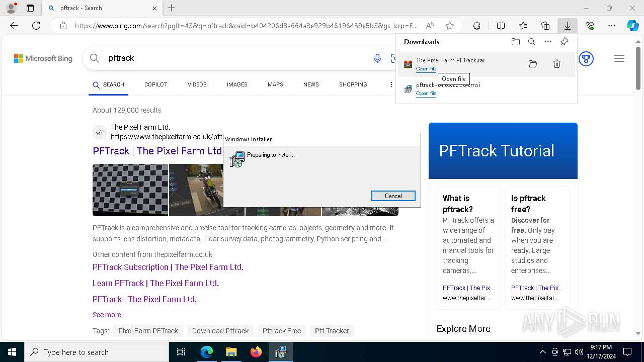Open downloads folder icon in the Downloads panel

(515, 42)
